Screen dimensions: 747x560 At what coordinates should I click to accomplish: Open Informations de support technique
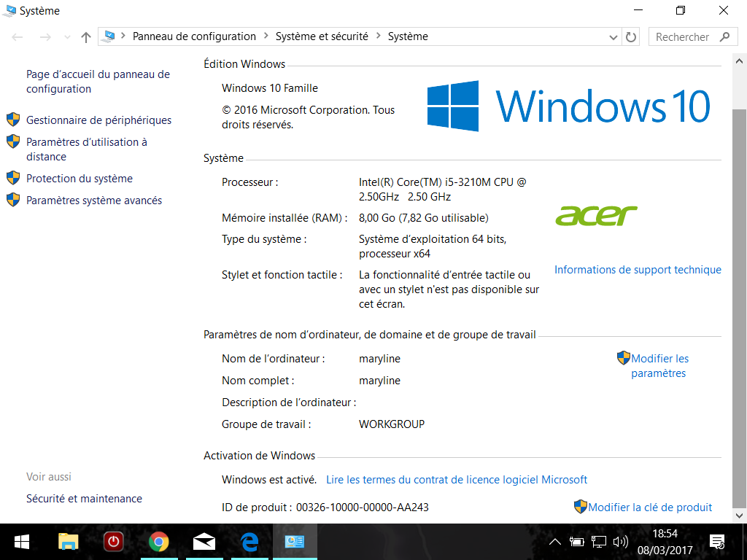pos(638,270)
